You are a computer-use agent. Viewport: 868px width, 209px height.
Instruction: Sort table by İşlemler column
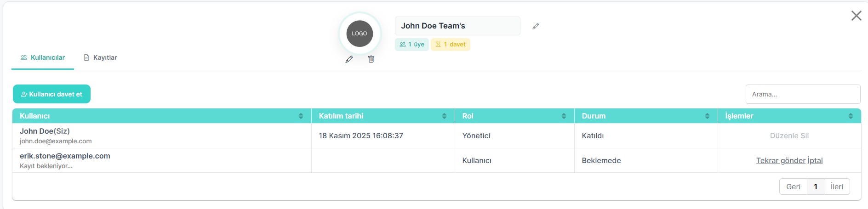coord(851,116)
